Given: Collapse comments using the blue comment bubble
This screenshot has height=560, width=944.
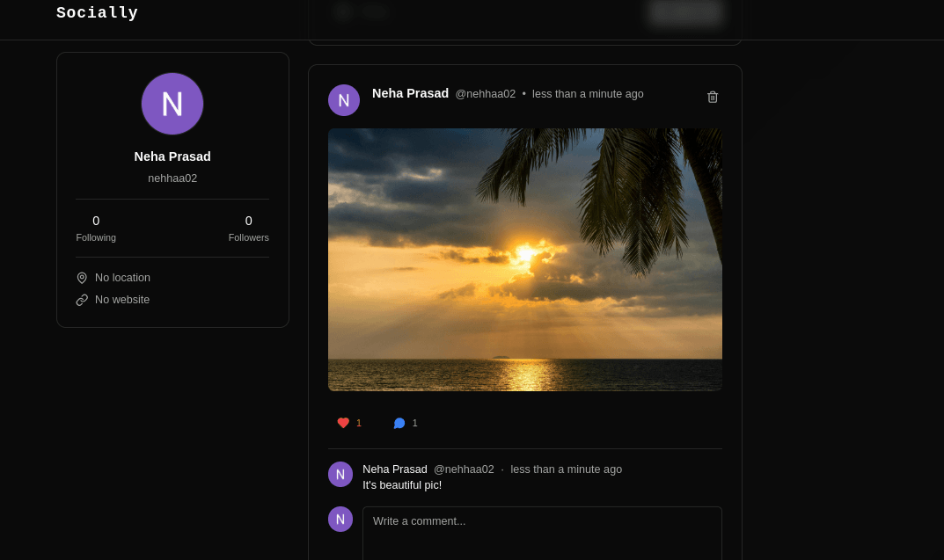Looking at the screenshot, I should [399, 423].
